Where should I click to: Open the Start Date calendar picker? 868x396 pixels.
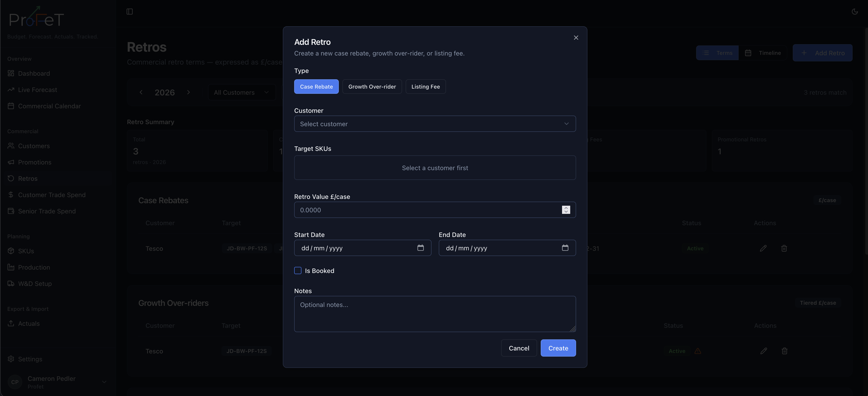[x=420, y=248]
